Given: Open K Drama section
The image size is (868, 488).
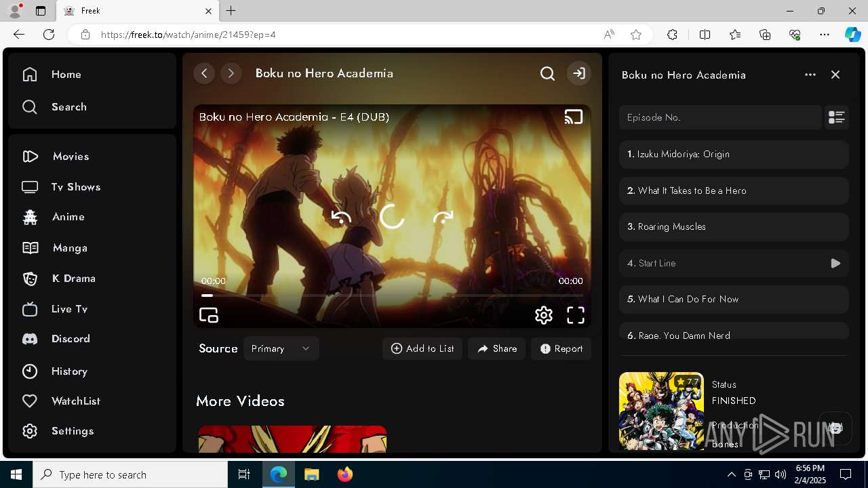Looking at the screenshot, I should point(58,279).
